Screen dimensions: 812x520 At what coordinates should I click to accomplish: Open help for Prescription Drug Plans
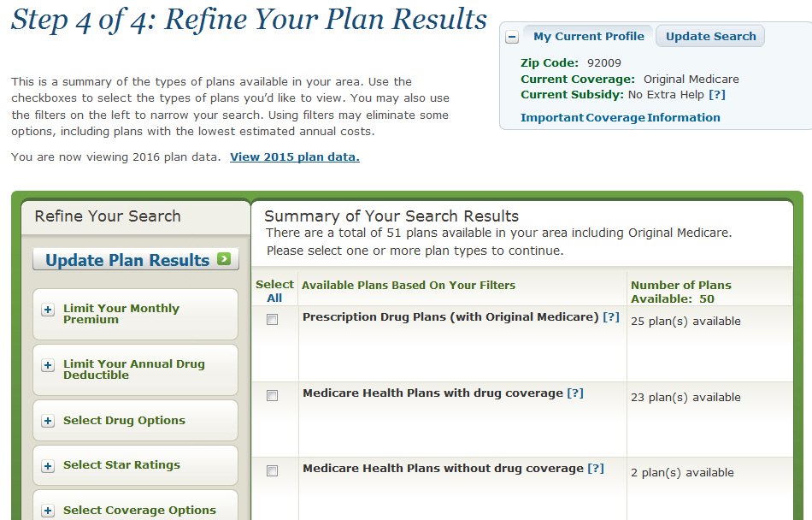611,316
